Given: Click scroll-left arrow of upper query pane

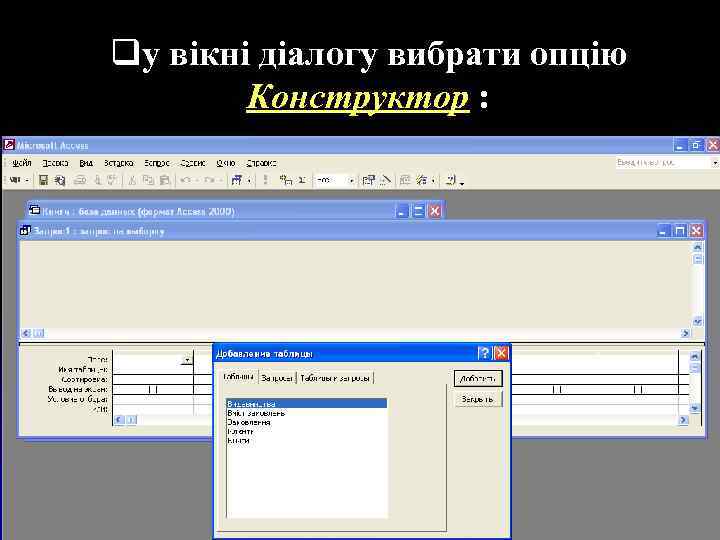Looking at the screenshot, I should [26, 333].
